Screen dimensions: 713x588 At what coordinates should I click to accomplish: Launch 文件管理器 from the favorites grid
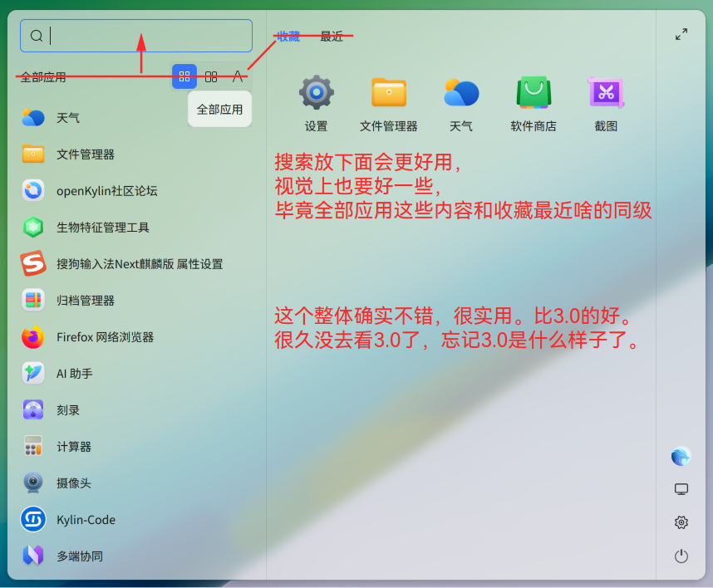[x=389, y=104]
